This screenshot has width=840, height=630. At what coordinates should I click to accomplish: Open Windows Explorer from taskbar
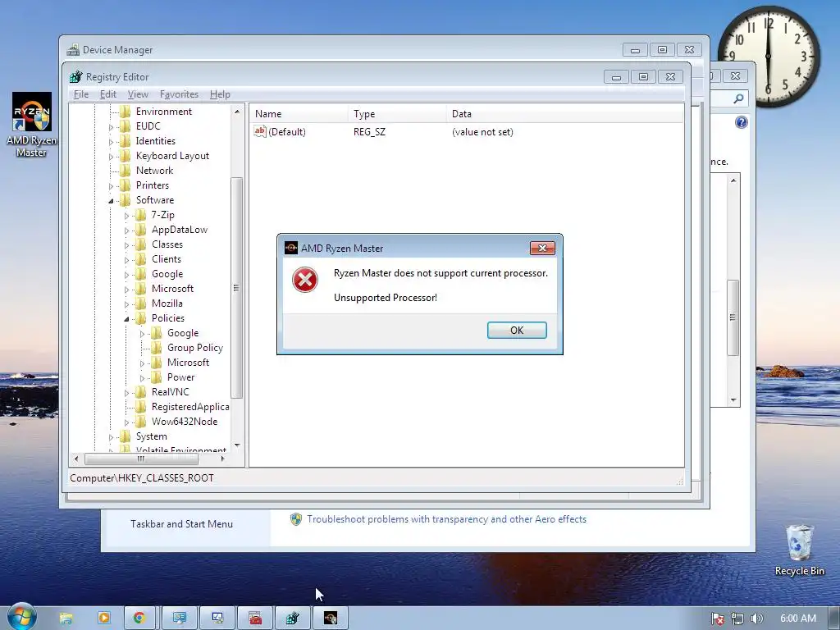(x=66, y=619)
